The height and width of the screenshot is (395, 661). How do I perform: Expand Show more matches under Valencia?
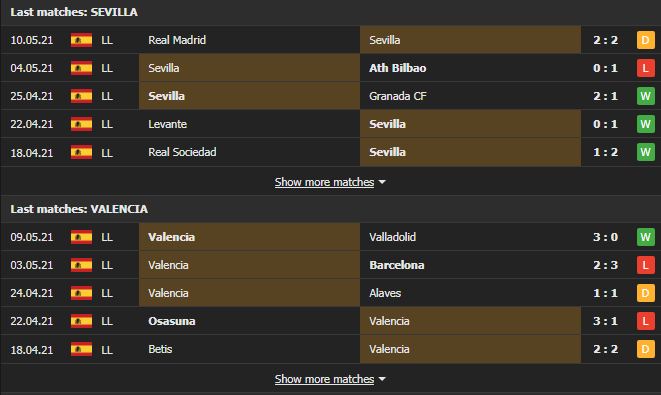(324, 379)
